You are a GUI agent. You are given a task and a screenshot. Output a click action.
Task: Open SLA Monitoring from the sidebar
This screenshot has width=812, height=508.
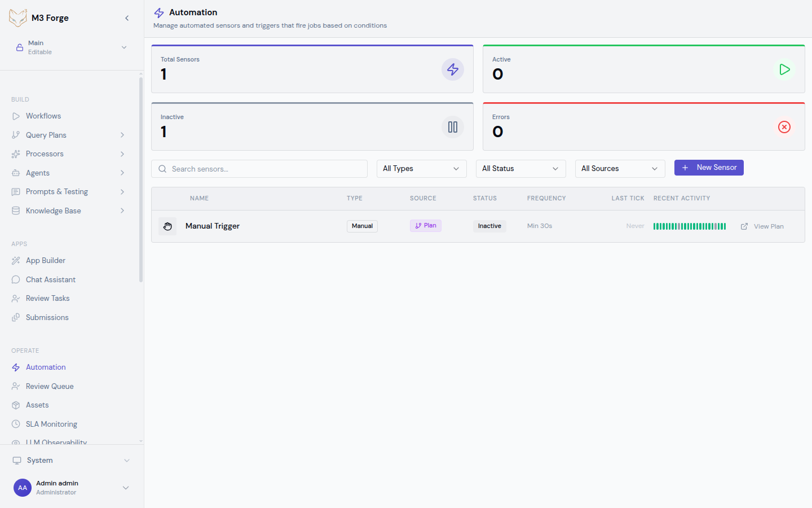[x=52, y=424]
